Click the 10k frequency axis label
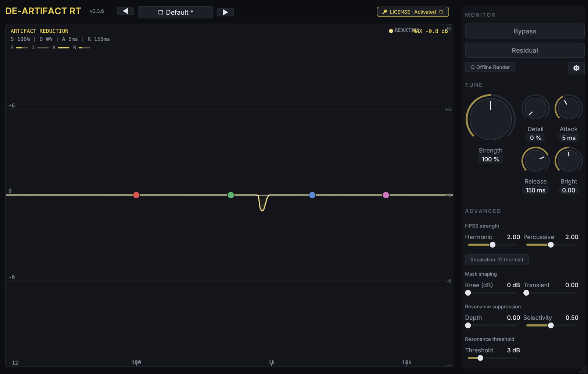The image size is (588, 374). point(407,362)
